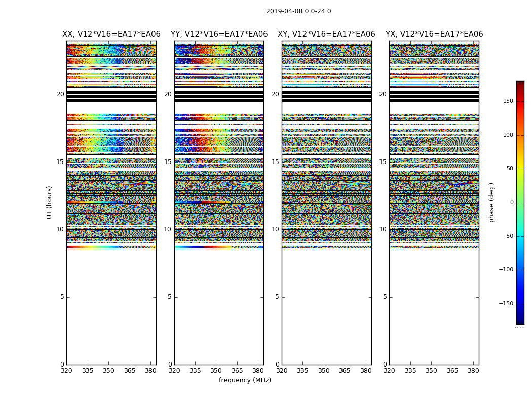This screenshot has height=405, width=532.
Task: Click the XY panel x-axis tick 365
Action: coord(345,371)
